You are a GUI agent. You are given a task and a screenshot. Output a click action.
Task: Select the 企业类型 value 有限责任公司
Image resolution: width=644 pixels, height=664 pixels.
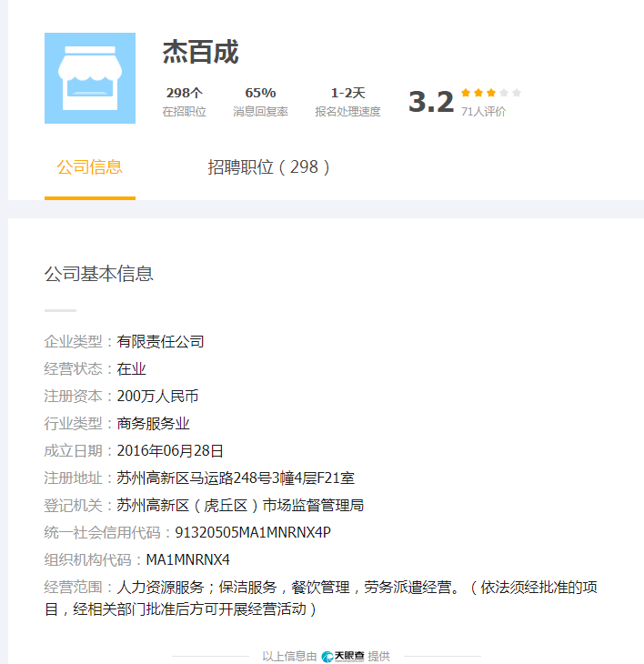pyautogui.click(x=160, y=342)
